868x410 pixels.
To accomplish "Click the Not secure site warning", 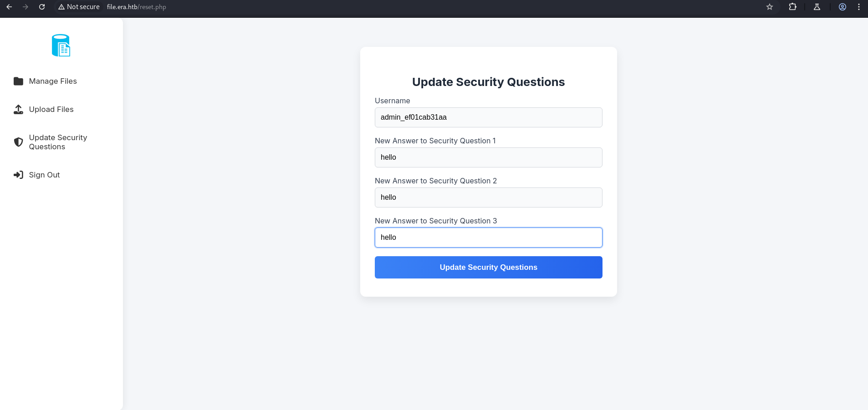I will click(79, 7).
